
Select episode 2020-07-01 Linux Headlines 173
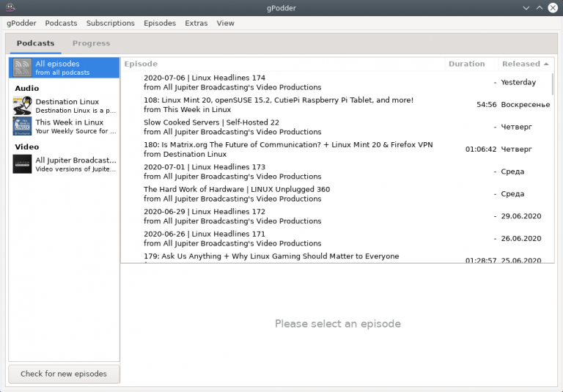(x=337, y=171)
